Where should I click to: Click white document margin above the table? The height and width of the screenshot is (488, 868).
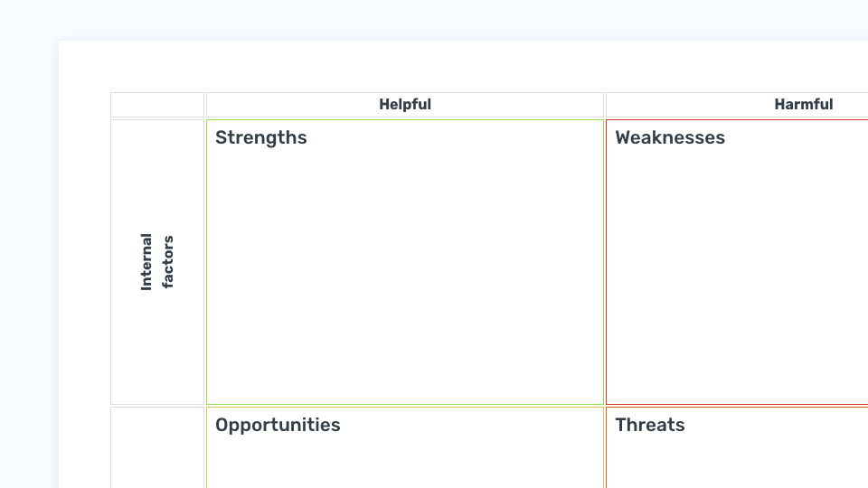(x=463, y=66)
